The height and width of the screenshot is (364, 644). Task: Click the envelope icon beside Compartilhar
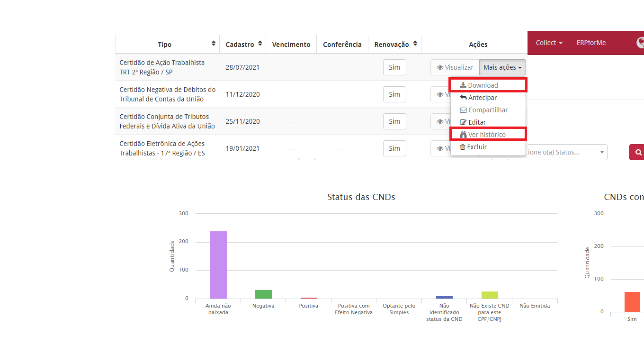coord(463,110)
